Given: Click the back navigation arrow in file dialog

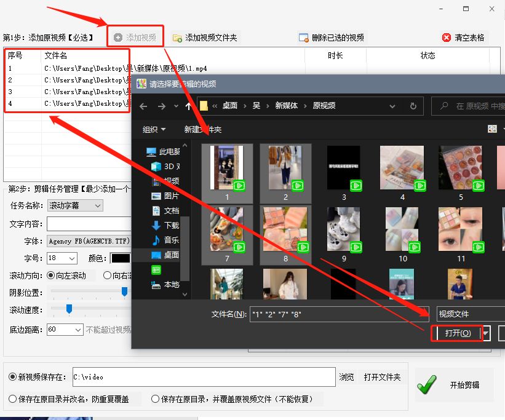Looking at the screenshot, I should pyautogui.click(x=142, y=106).
